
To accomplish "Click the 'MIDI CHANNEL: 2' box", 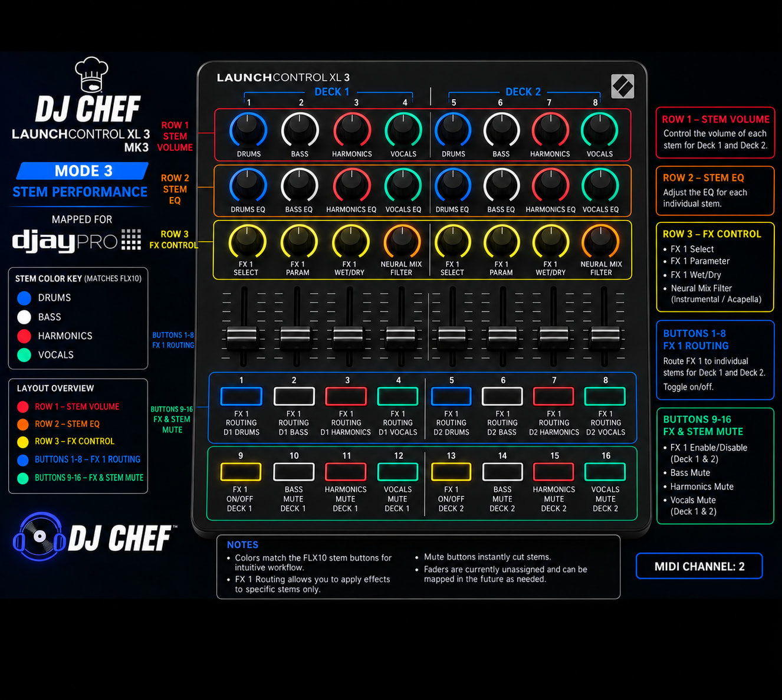I will tap(699, 566).
